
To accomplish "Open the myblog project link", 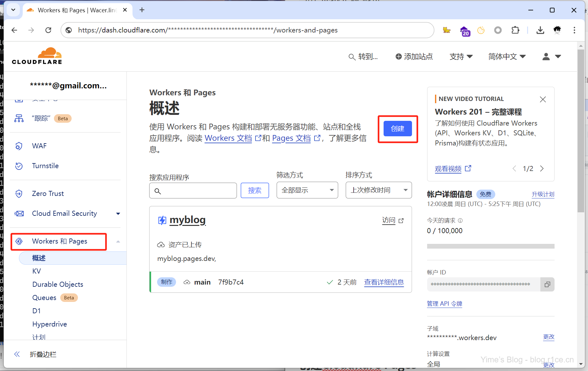I will 187,220.
